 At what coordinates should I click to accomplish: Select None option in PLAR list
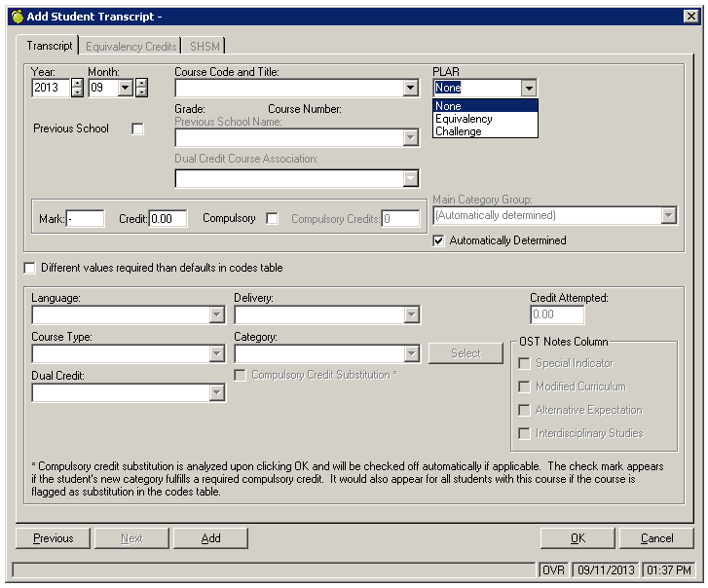point(449,106)
